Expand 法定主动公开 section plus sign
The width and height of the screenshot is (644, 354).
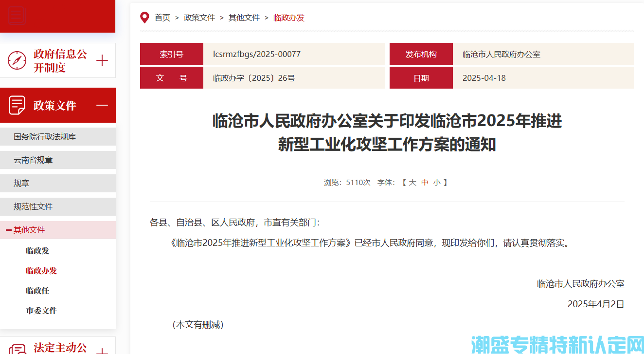(102, 351)
